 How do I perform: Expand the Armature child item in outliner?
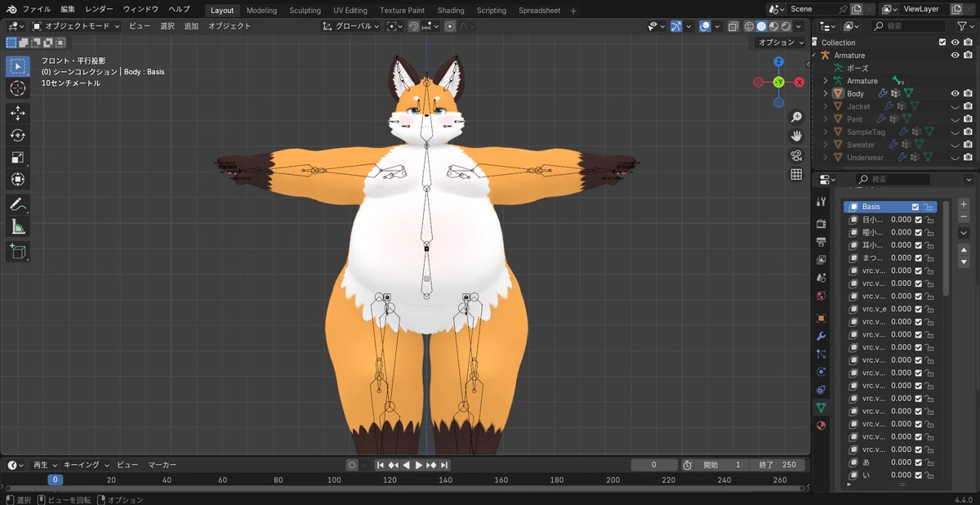tap(825, 81)
